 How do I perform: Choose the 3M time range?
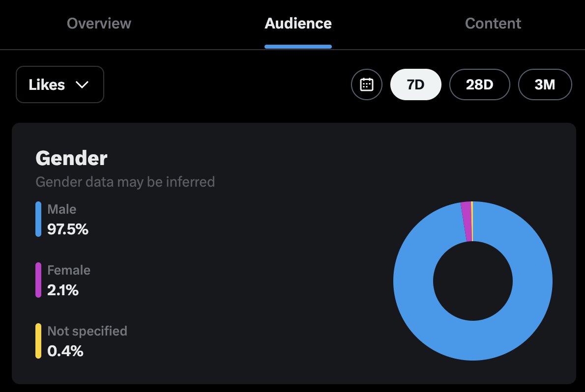point(545,84)
